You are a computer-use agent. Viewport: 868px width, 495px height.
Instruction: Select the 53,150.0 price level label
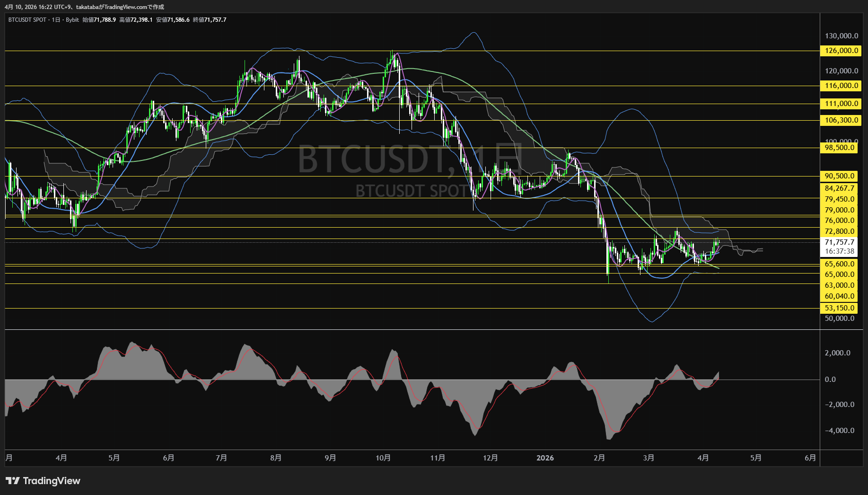pyautogui.click(x=840, y=308)
